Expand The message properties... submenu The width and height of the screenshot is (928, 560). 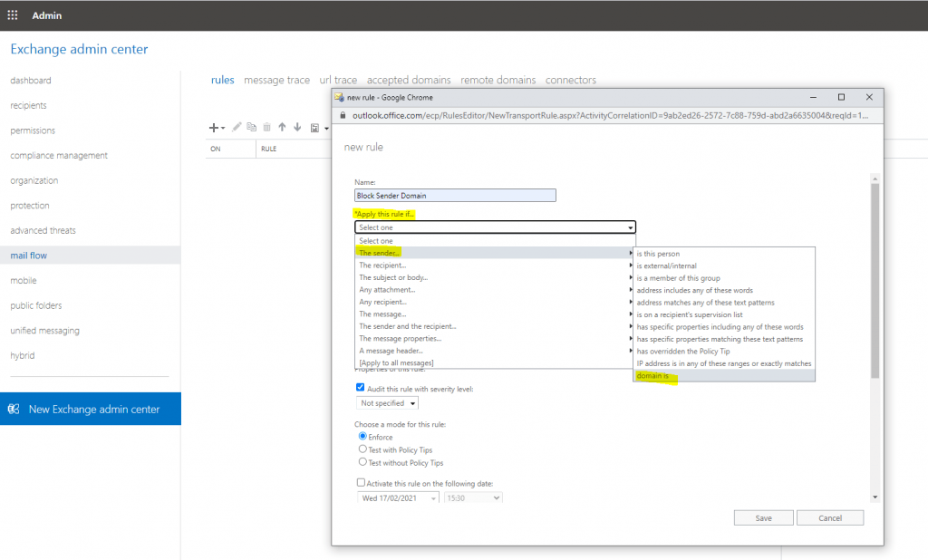[x=495, y=339]
